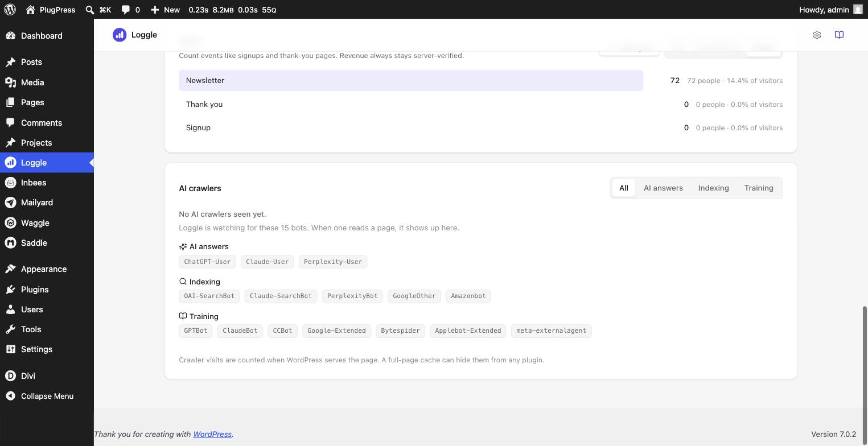Open Loggle settings gear icon
868x446 pixels.
(817, 35)
